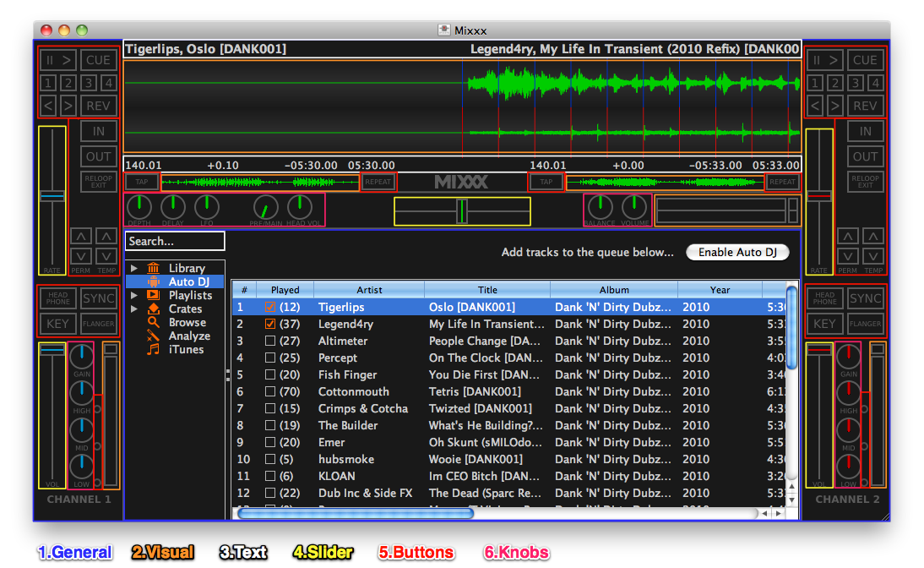The height and width of the screenshot is (568, 924).
Task: Click the Channel 2 loop IN button
Action: point(866,131)
